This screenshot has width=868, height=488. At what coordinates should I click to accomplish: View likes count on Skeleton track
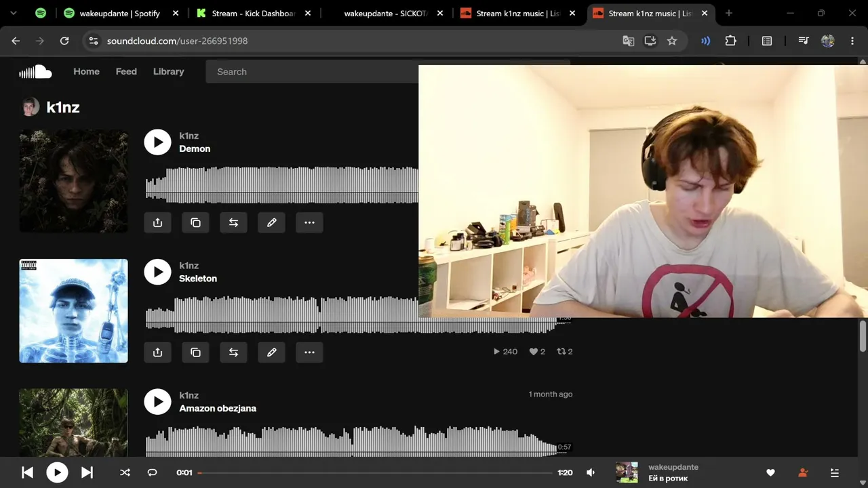tap(537, 352)
